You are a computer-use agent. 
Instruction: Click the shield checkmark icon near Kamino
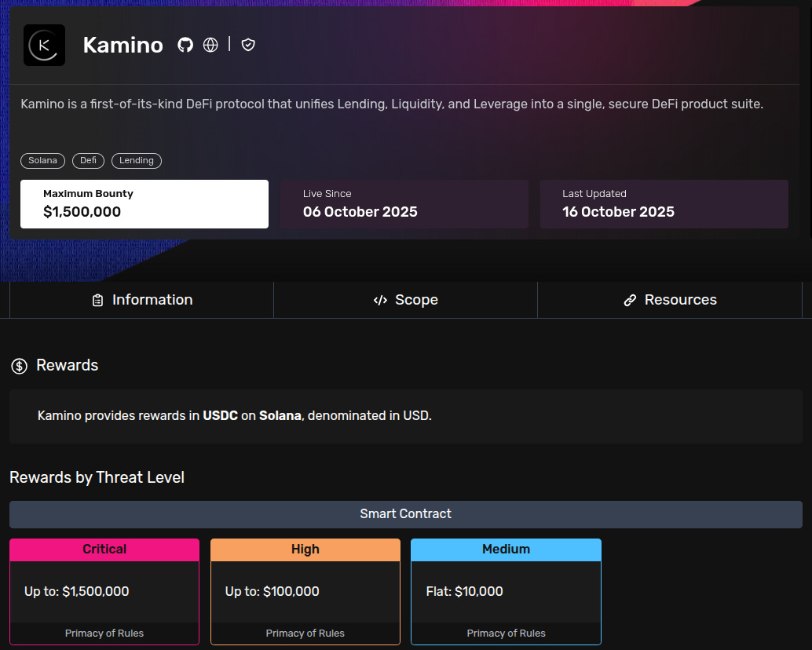(x=248, y=45)
